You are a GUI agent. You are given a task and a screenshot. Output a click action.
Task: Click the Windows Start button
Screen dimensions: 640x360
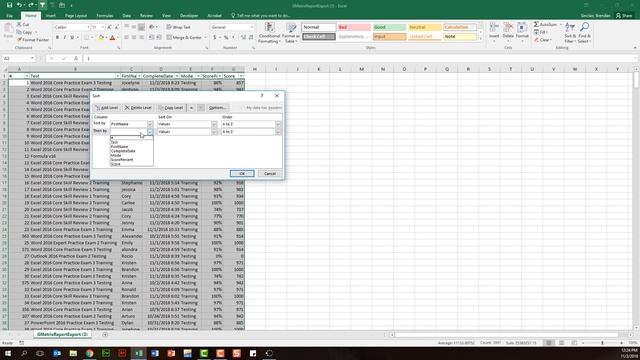click(8, 353)
